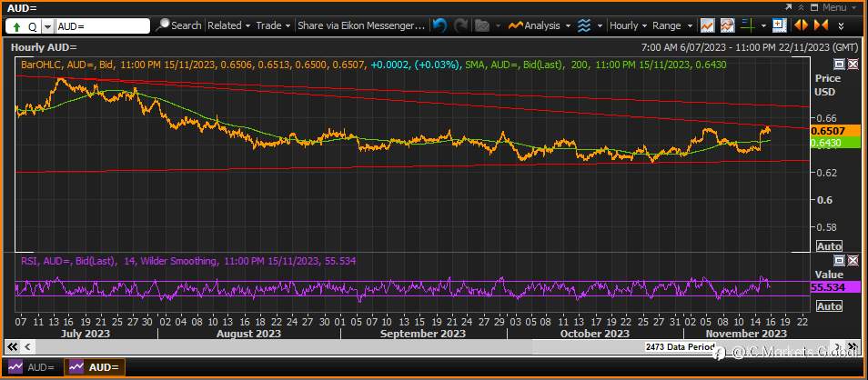Screen dimensions: 868x380
Task: Click September 2023 on time axis
Action: pos(423,334)
